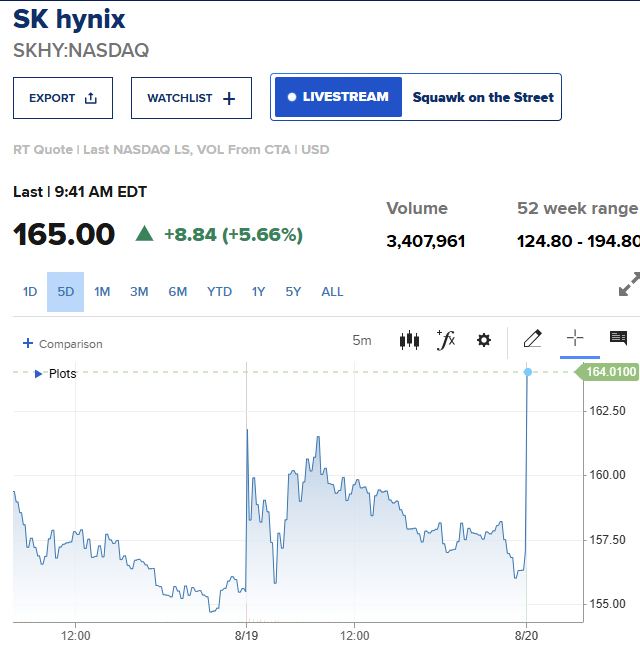
Task: Click the 157.50 price axis label
Action: (607, 540)
